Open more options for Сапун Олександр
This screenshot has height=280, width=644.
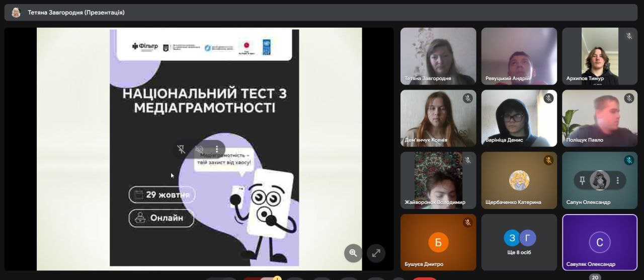pyautogui.click(x=617, y=180)
